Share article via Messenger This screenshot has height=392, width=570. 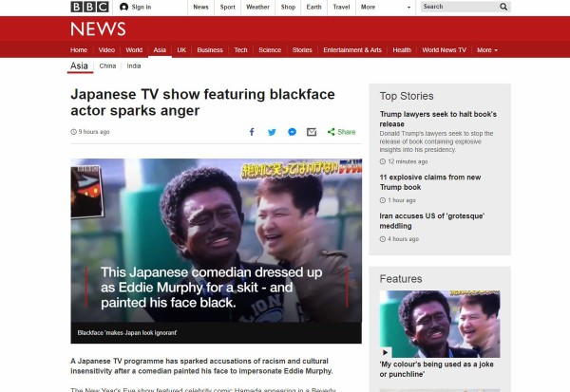(292, 132)
